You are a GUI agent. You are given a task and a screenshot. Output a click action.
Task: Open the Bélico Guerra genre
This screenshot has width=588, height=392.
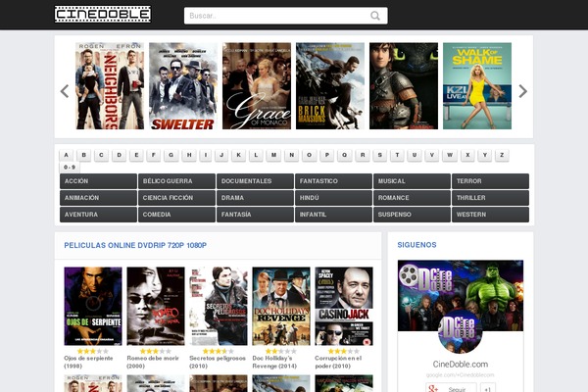[x=176, y=181]
